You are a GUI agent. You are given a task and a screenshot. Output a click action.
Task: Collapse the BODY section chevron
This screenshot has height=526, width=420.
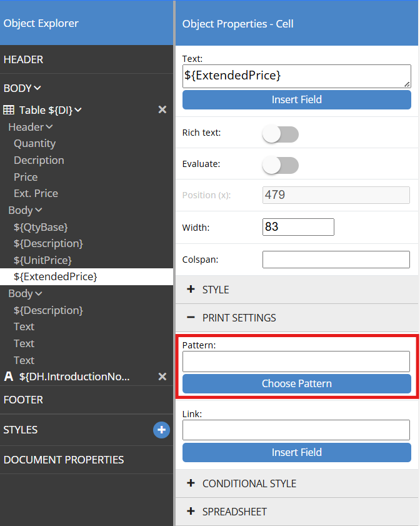[x=37, y=88]
